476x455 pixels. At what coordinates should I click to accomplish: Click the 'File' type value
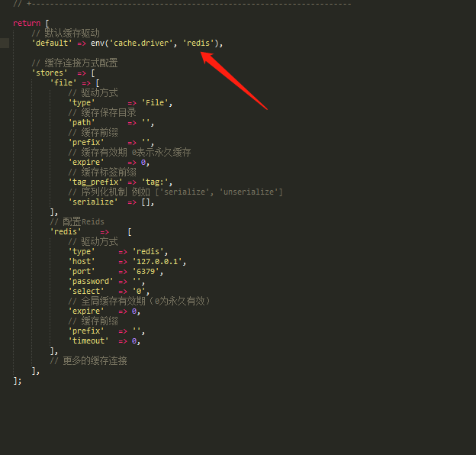[156, 102]
